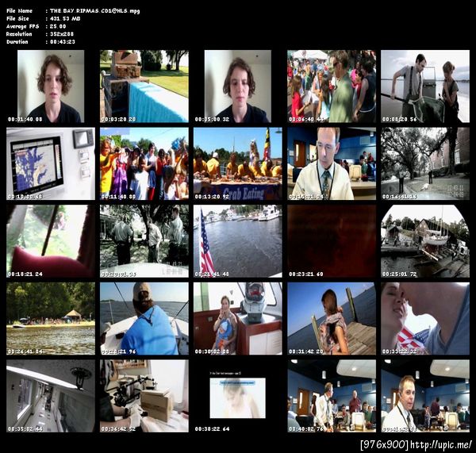Open the webcam woman thumbnail at 00:05:00.32
The image size is (476, 453).
[238, 86]
